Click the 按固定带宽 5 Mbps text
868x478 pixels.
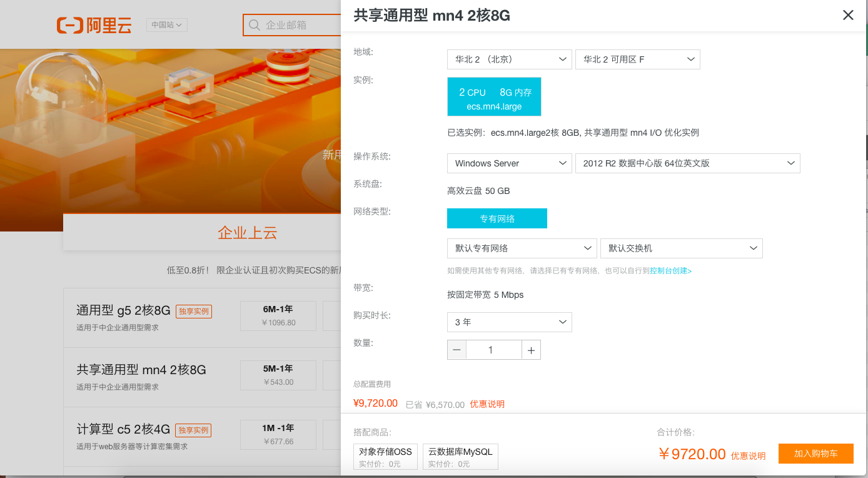485,295
